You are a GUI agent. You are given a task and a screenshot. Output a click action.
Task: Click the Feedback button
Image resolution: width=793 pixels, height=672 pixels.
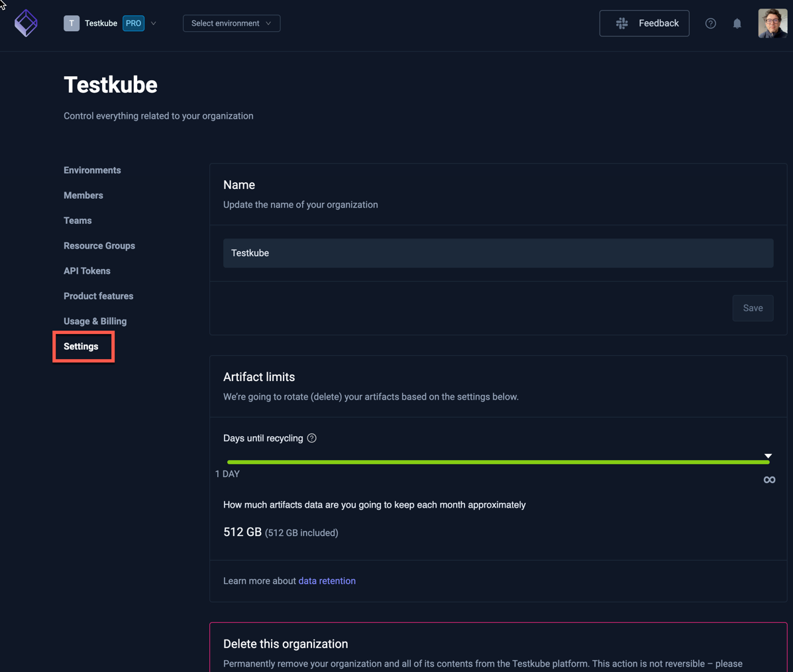[x=645, y=23]
